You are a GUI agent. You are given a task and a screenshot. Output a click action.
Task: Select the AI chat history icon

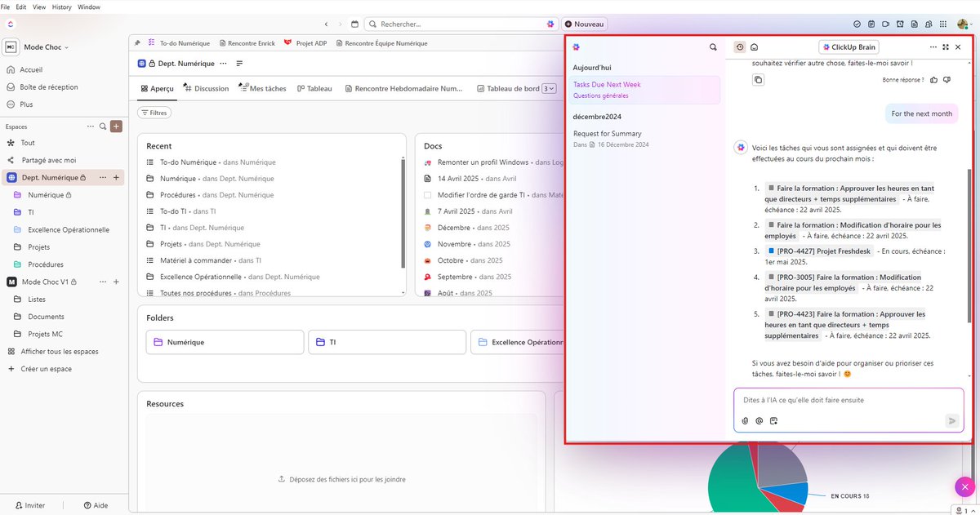point(740,47)
